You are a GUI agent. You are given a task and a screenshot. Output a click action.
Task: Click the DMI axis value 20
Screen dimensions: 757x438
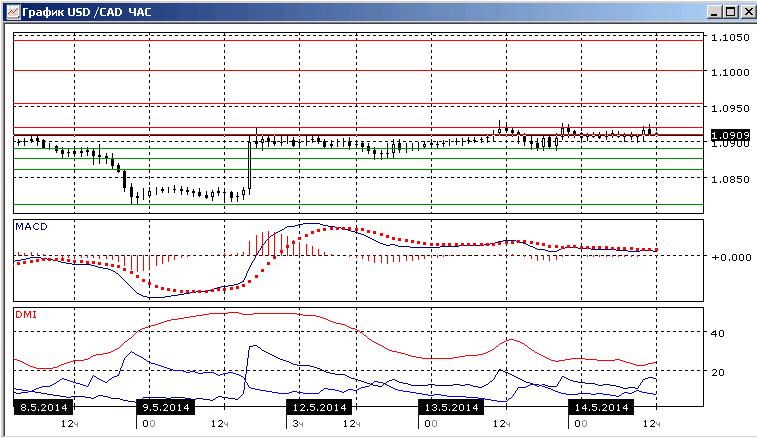(x=717, y=372)
